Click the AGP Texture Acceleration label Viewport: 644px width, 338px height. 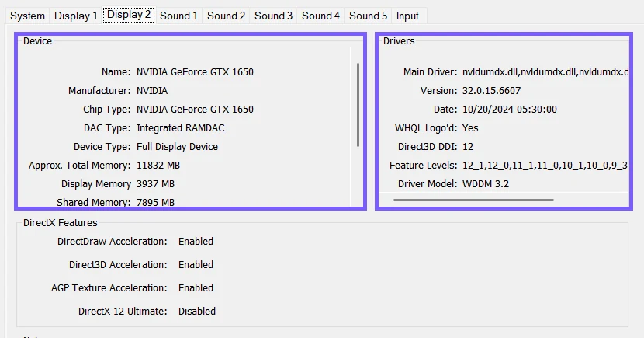point(109,287)
